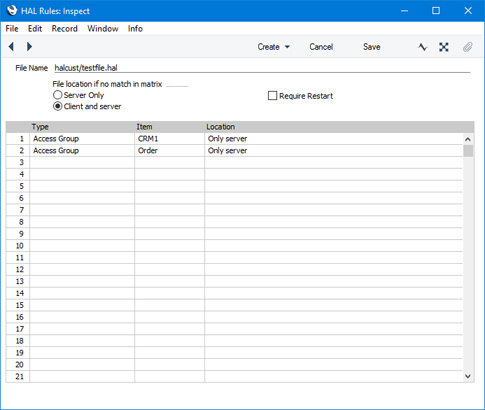The image size is (485, 410).
Task: Go to previous record with left arrow
Action: [x=11, y=47]
